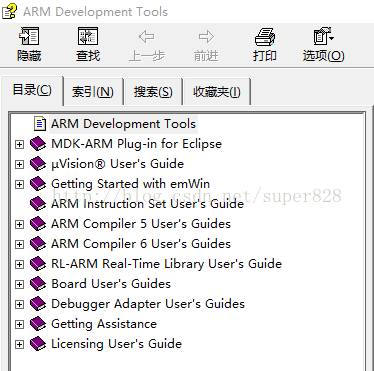Switch to the Contents 目录(C) tab
The height and width of the screenshot is (371, 374).
tap(32, 90)
